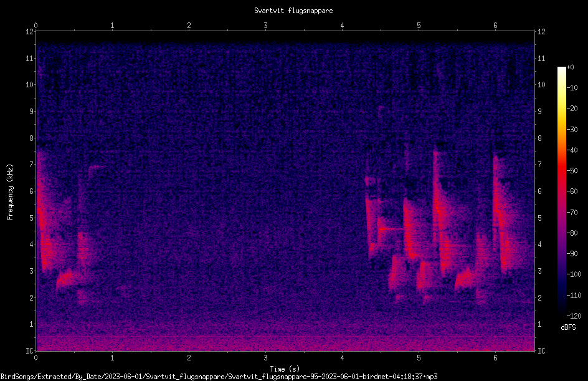Click the 'dBFS' unit label
The height and width of the screenshot is (381, 588).
[568, 327]
